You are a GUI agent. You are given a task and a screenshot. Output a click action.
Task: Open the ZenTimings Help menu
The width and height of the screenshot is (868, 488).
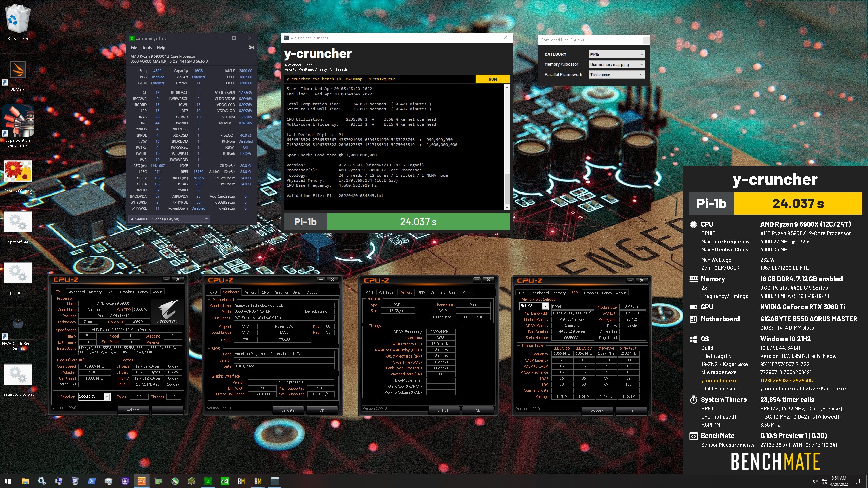[161, 48]
